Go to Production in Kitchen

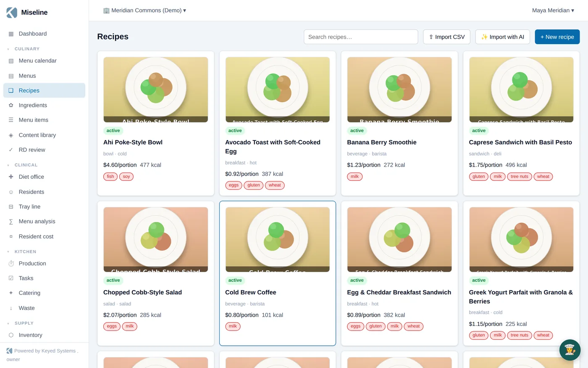click(44, 263)
